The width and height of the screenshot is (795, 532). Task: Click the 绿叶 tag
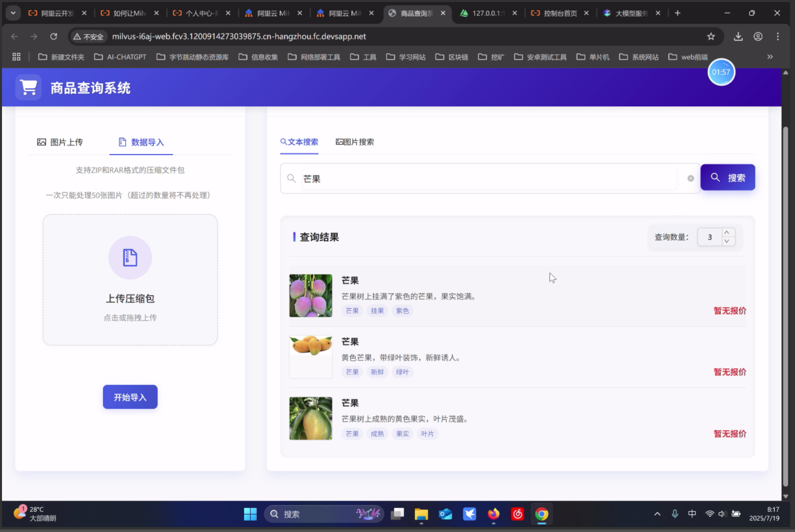402,372
